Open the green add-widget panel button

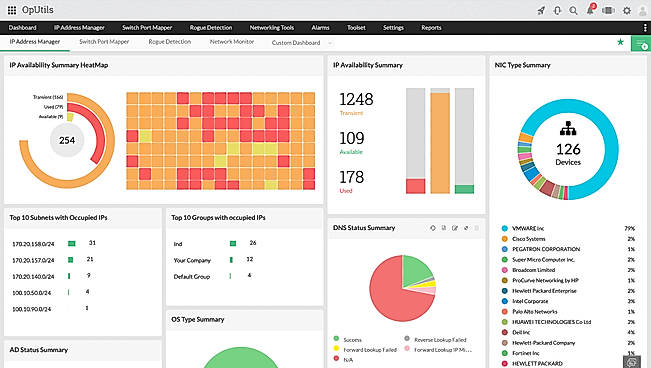pyautogui.click(x=641, y=44)
